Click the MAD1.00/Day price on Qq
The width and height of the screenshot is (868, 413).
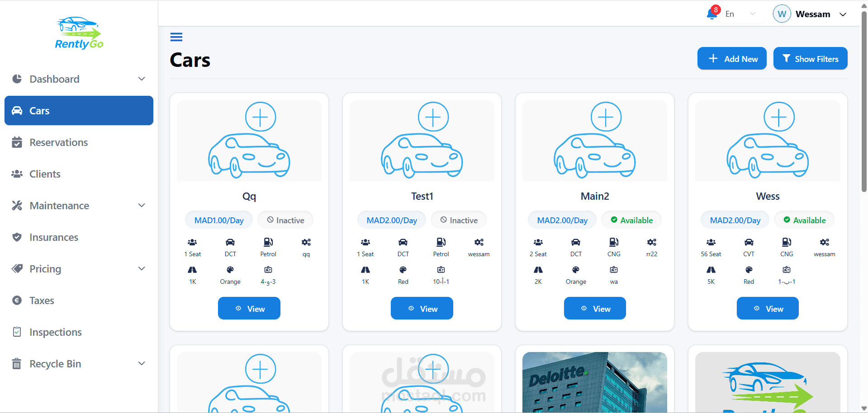click(x=219, y=220)
